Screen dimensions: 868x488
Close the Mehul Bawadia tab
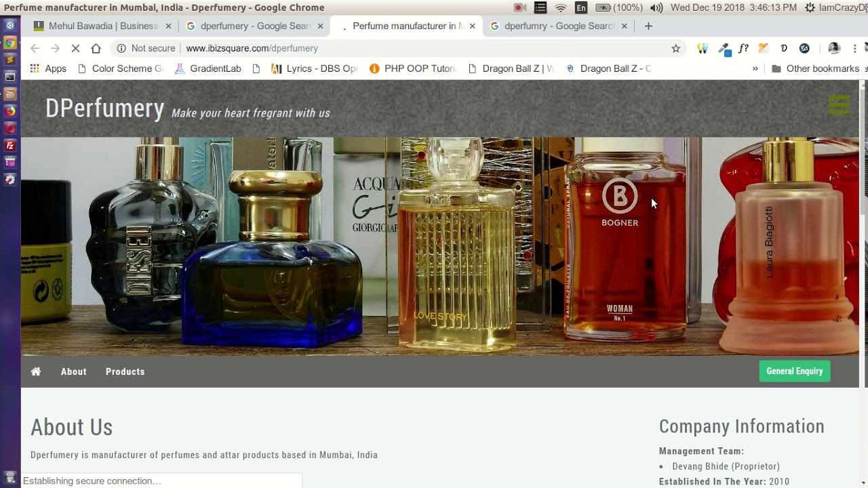click(x=168, y=26)
